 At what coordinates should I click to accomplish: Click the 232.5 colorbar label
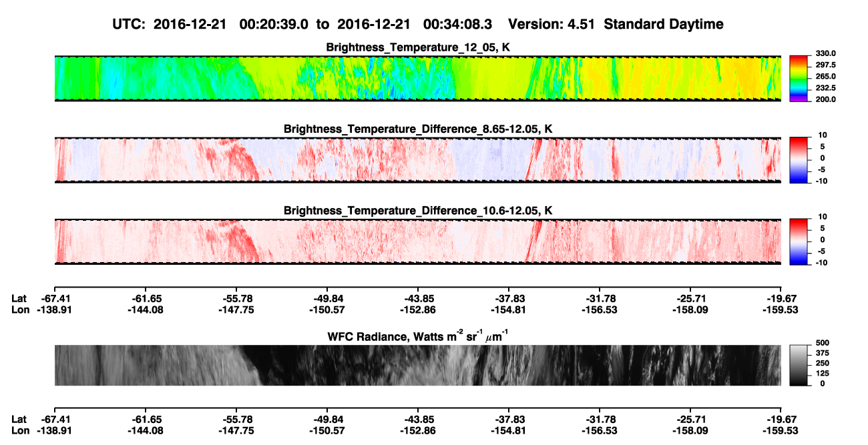tap(825, 88)
